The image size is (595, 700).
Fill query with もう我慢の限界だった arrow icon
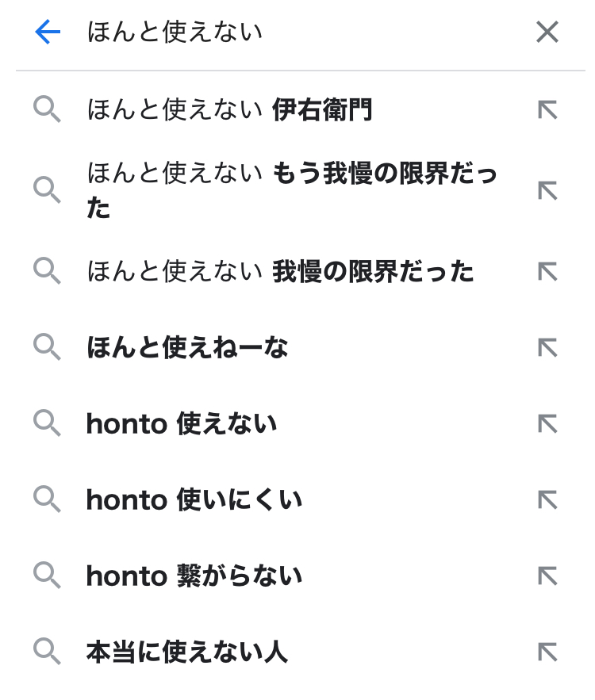click(547, 190)
